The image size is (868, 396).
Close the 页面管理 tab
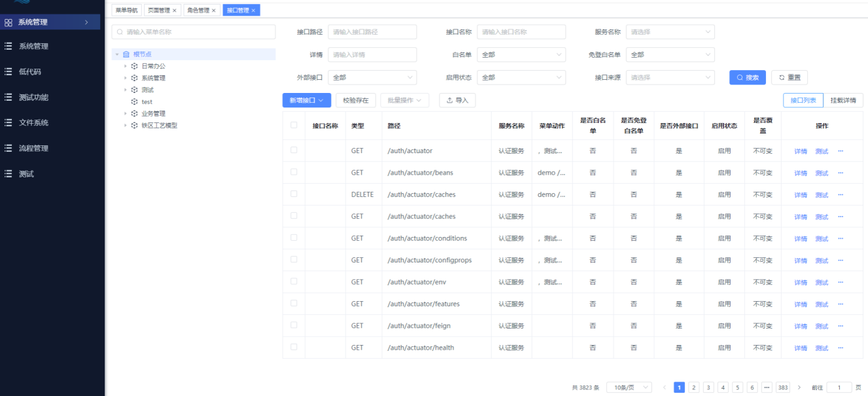(175, 10)
